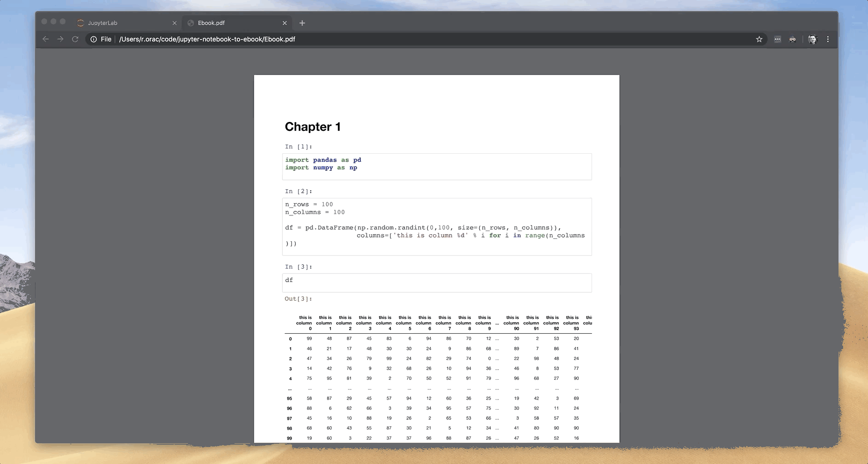The height and width of the screenshot is (464, 868).
Task: Click the glasses extension icon
Action: click(792, 39)
